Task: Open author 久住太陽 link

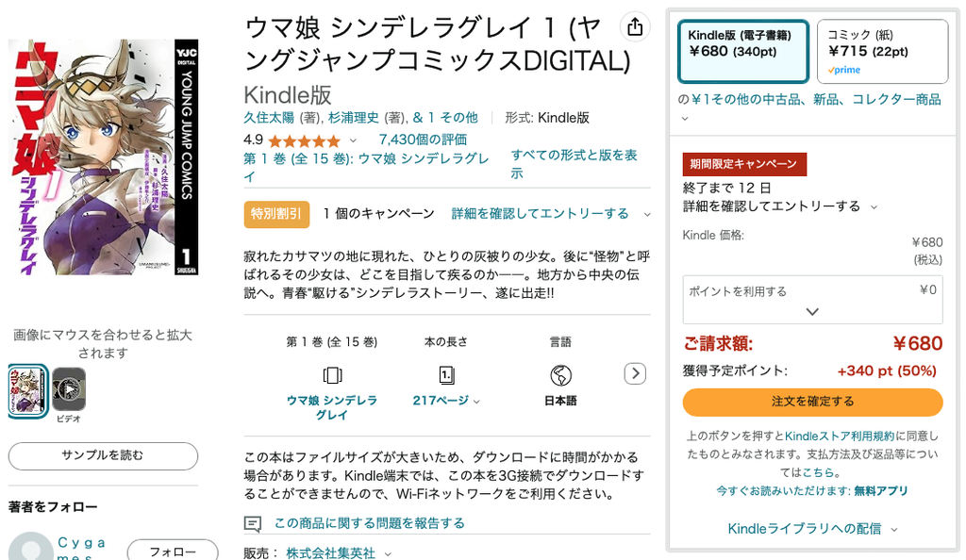Action: pos(269,118)
